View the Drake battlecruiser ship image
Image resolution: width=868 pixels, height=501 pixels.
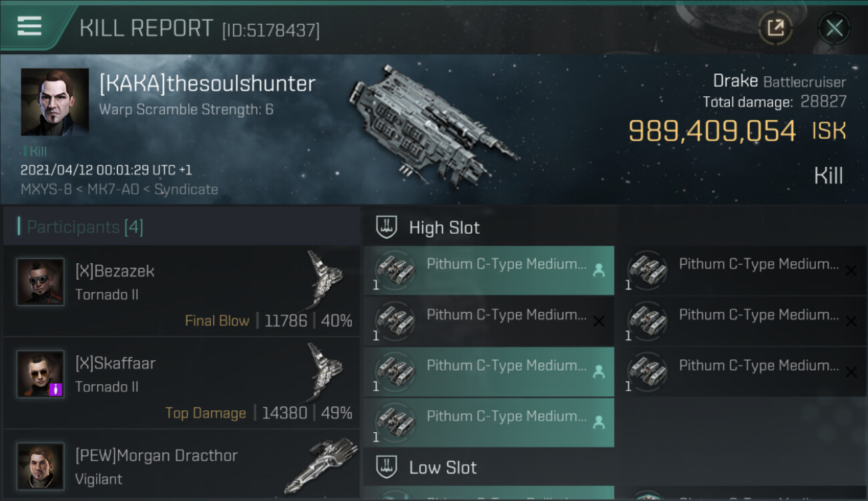click(x=431, y=122)
